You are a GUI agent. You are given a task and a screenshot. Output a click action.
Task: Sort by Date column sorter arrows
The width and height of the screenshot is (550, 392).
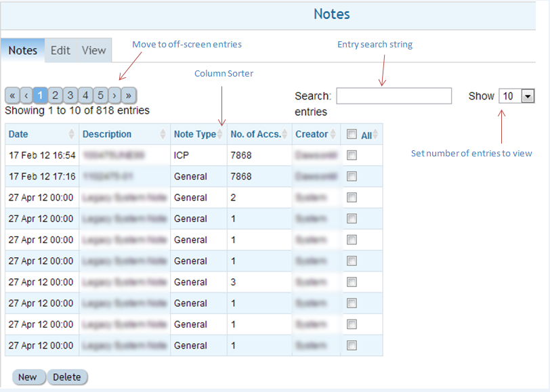click(72, 134)
